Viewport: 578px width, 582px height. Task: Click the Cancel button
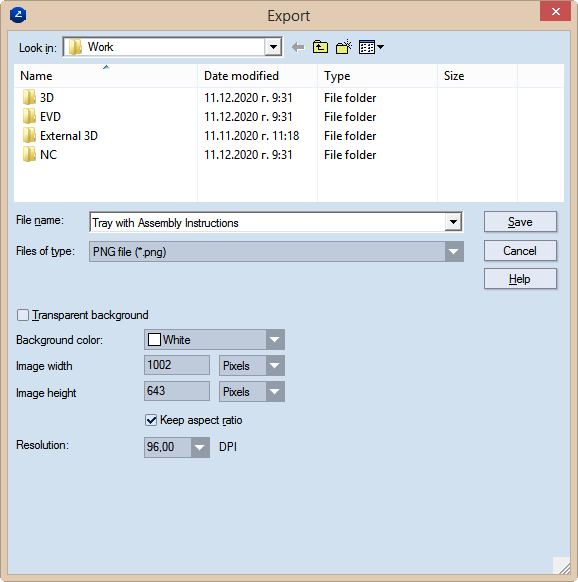click(x=520, y=251)
